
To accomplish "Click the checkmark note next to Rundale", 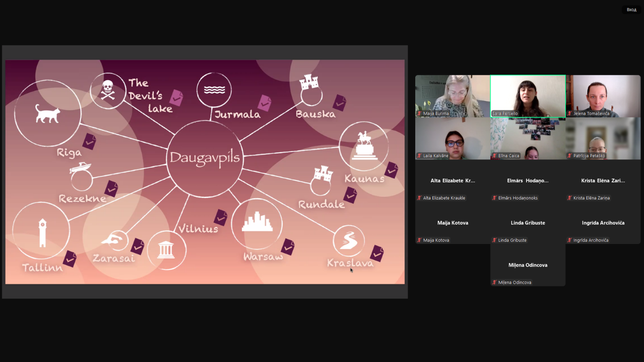I will pyautogui.click(x=350, y=195).
